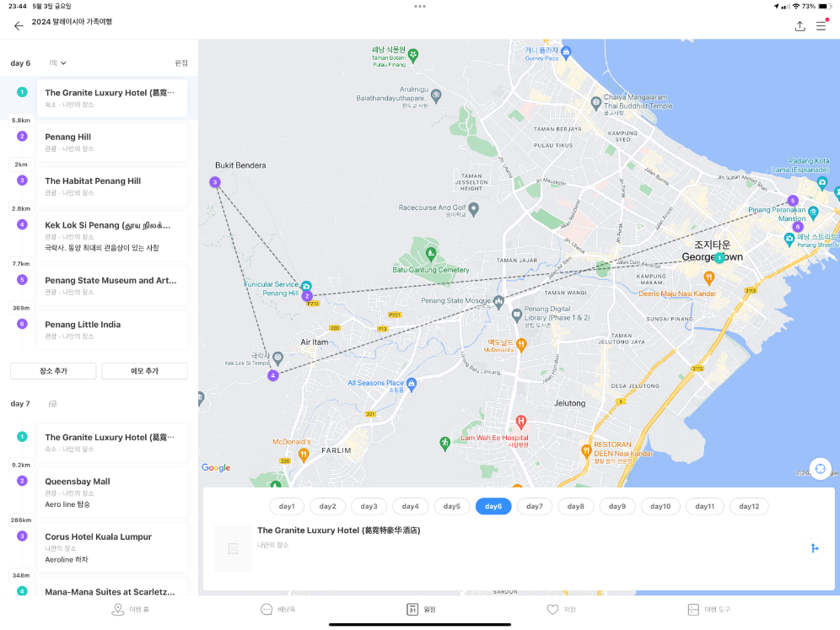Viewport: 840px width, 630px height.
Task: Tap the Penang State Mosque map pin
Action: tap(498, 302)
